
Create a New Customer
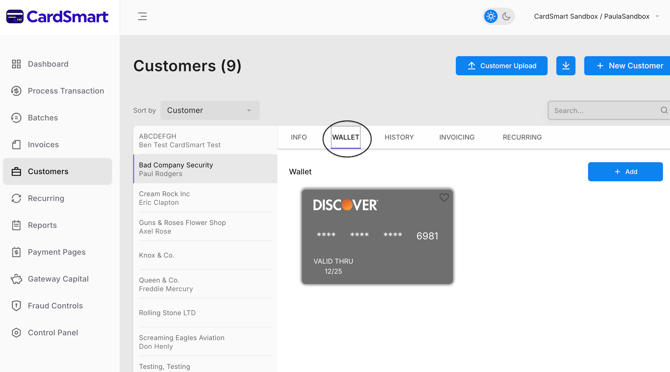[x=627, y=66]
